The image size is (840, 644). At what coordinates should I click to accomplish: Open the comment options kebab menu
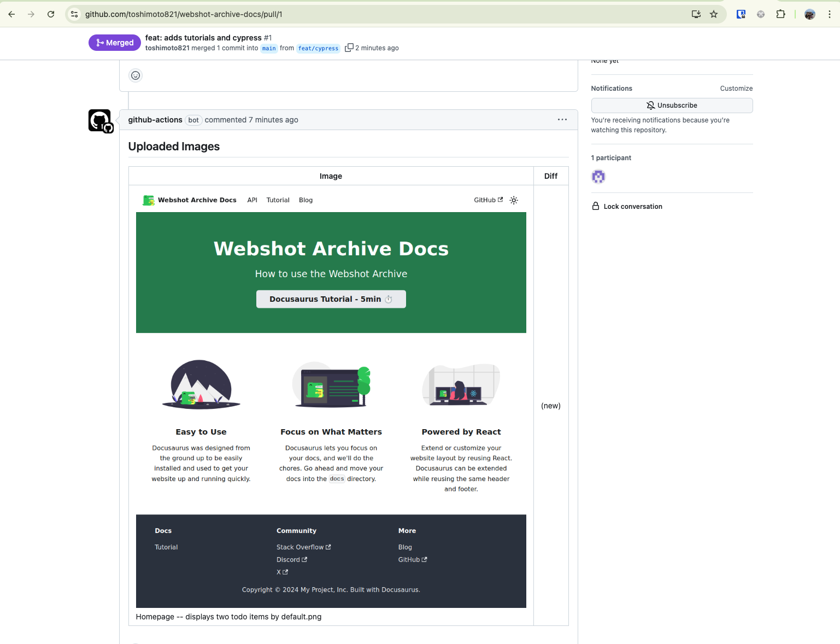pyautogui.click(x=562, y=120)
